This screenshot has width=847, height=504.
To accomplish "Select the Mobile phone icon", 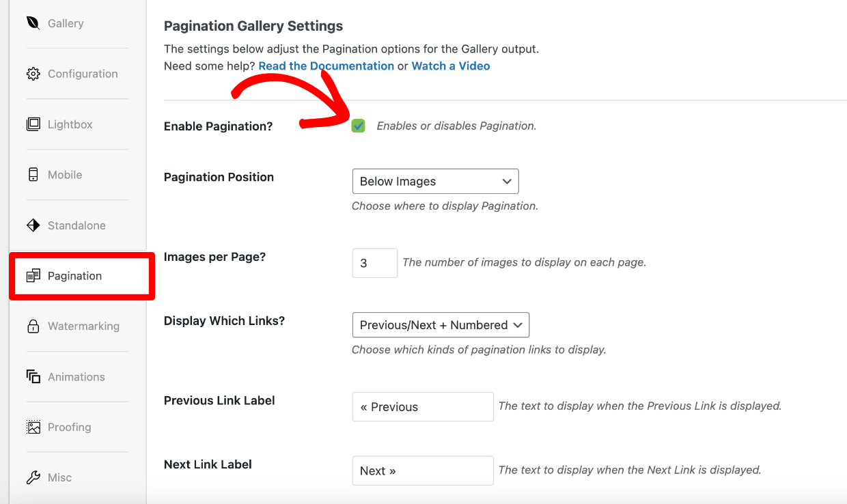I will [x=32, y=174].
